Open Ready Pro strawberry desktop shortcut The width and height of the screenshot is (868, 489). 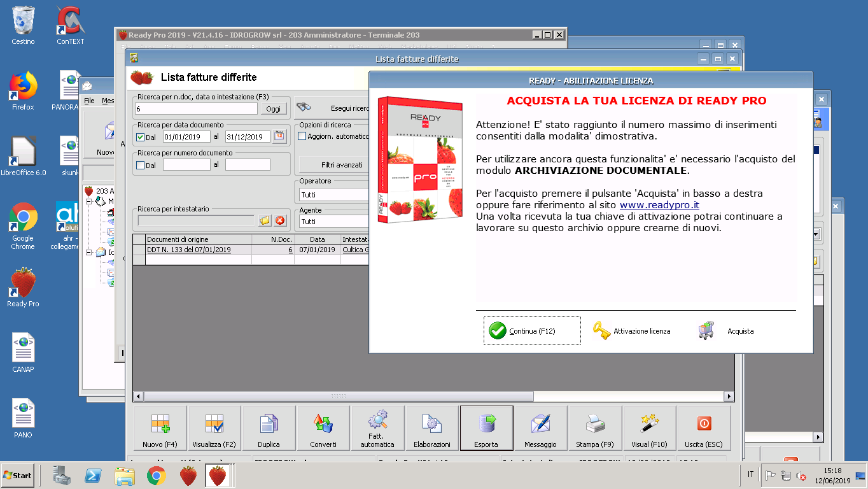pyautogui.click(x=23, y=288)
